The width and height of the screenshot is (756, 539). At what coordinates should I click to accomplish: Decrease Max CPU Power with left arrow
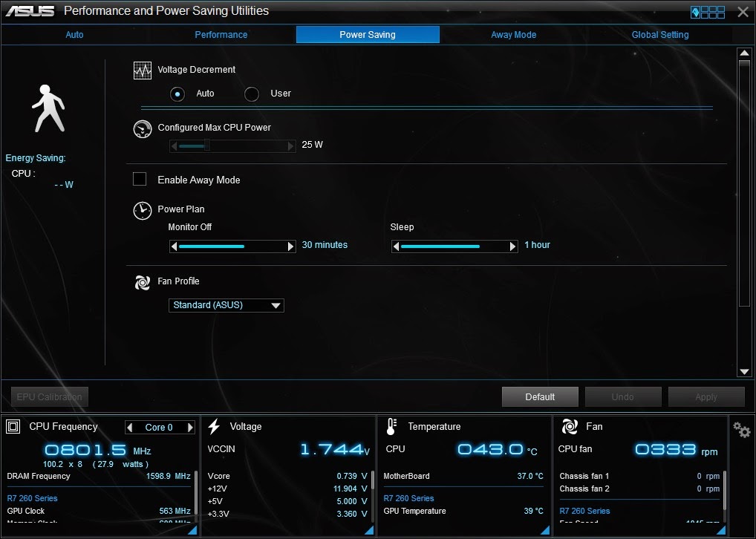pyautogui.click(x=174, y=146)
